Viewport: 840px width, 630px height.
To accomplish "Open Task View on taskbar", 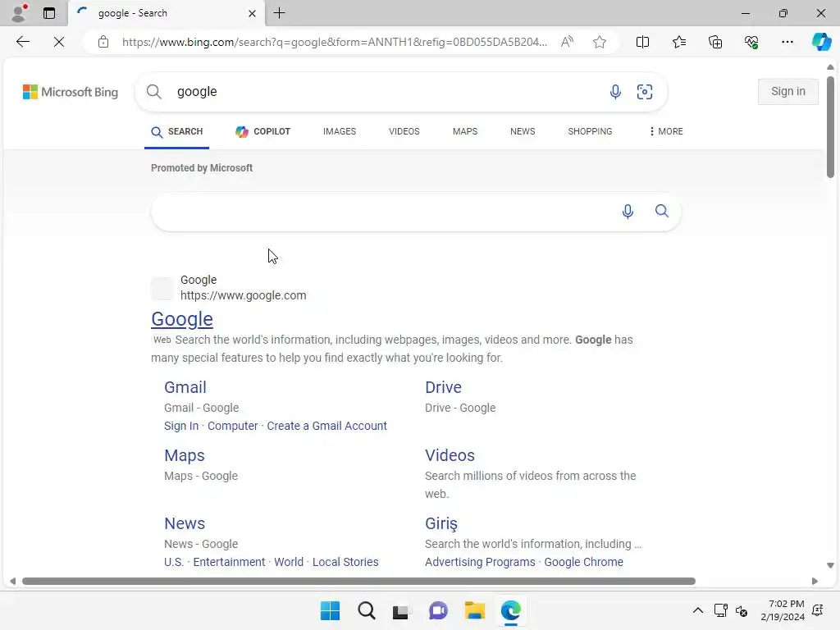I will 400,610.
